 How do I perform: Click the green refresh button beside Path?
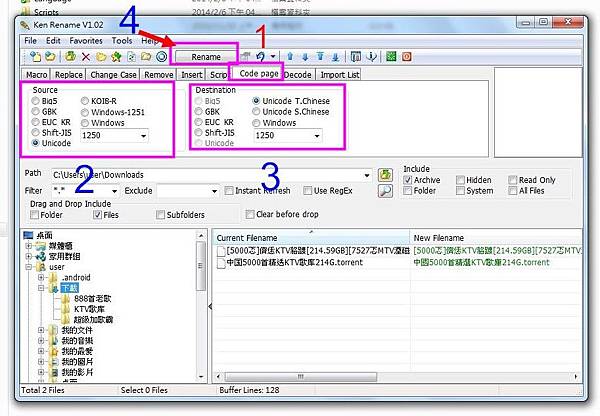pos(385,175)
